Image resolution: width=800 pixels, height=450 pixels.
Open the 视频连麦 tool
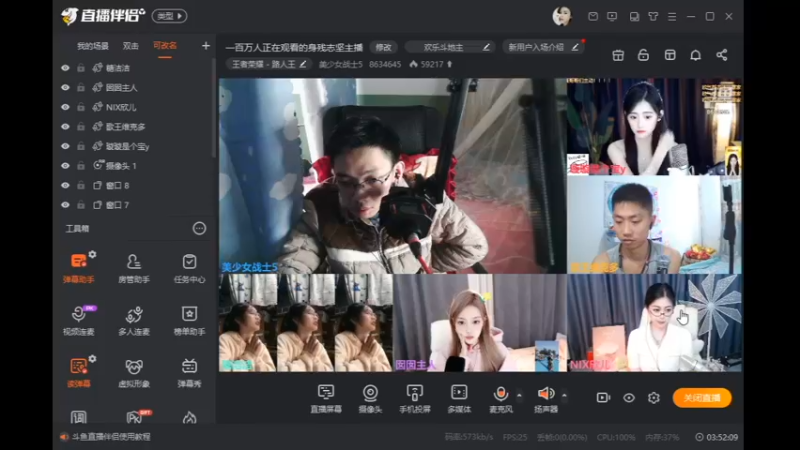79,320
